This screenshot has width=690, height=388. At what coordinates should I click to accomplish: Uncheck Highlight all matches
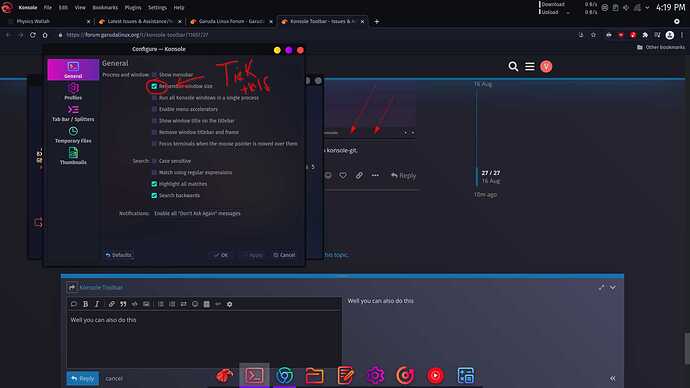(154, 184)
